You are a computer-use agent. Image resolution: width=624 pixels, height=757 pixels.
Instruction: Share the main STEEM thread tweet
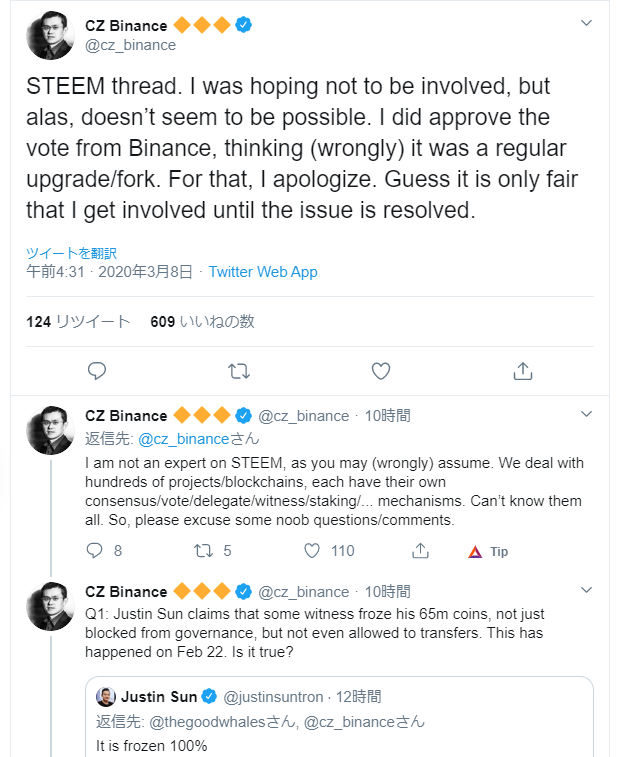click(522, 371)
